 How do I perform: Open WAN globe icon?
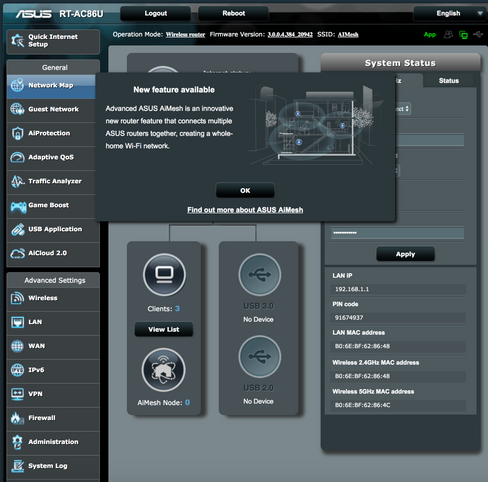(x=17, y=346)
